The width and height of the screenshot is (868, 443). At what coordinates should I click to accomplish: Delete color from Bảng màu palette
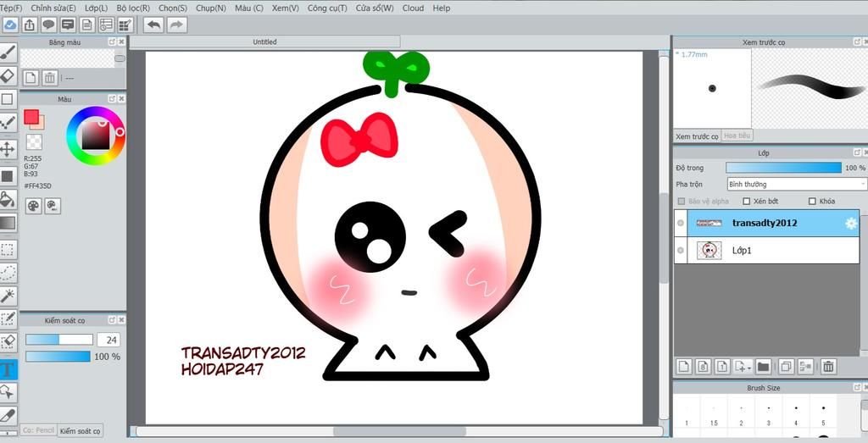[x=50, y=78]
